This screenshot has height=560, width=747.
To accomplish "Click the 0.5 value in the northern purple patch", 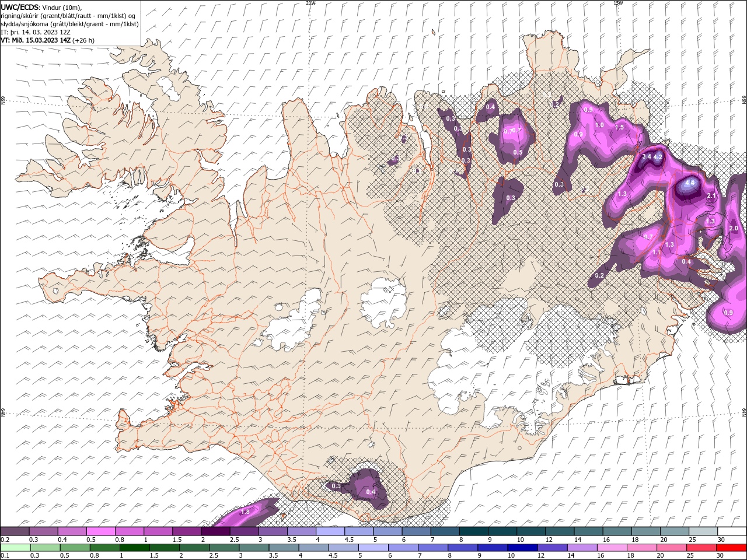I will [x=518, y=152].
